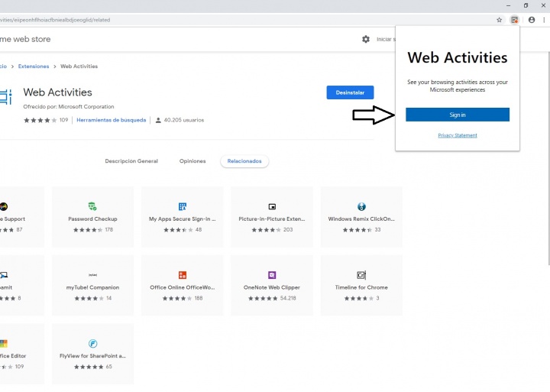
Task: Open the My Apps Secure Sign-in card title
Action: click(183, 219)
